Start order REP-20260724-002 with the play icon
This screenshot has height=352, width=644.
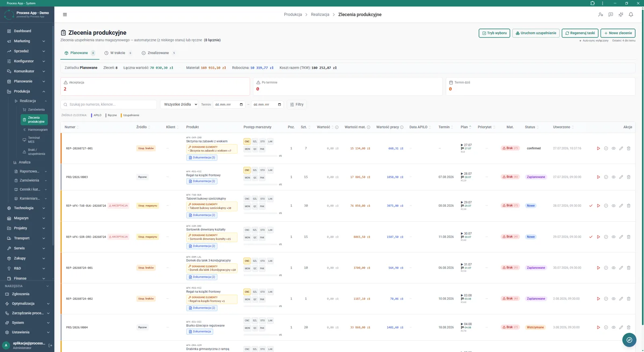click(598, 299)
